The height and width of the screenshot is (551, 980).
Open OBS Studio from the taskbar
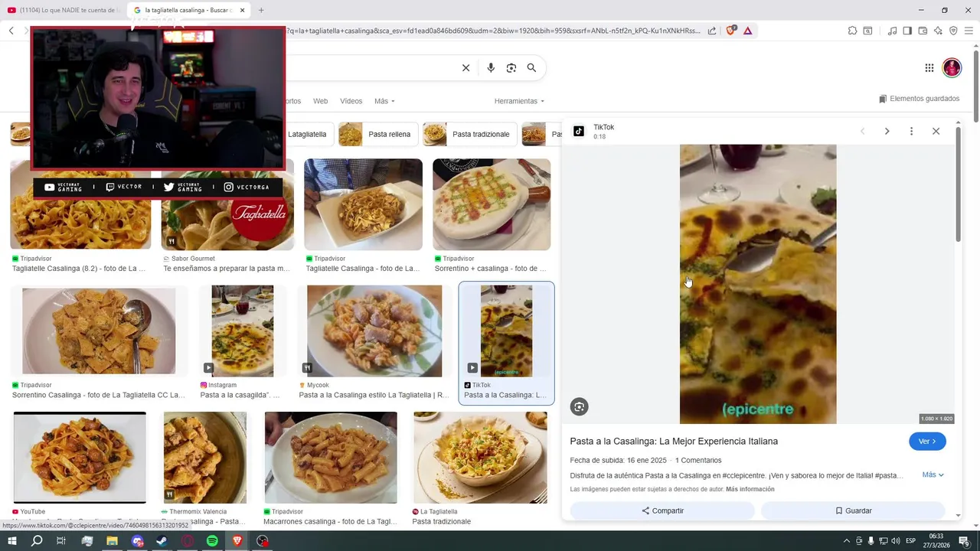(263, 541)
